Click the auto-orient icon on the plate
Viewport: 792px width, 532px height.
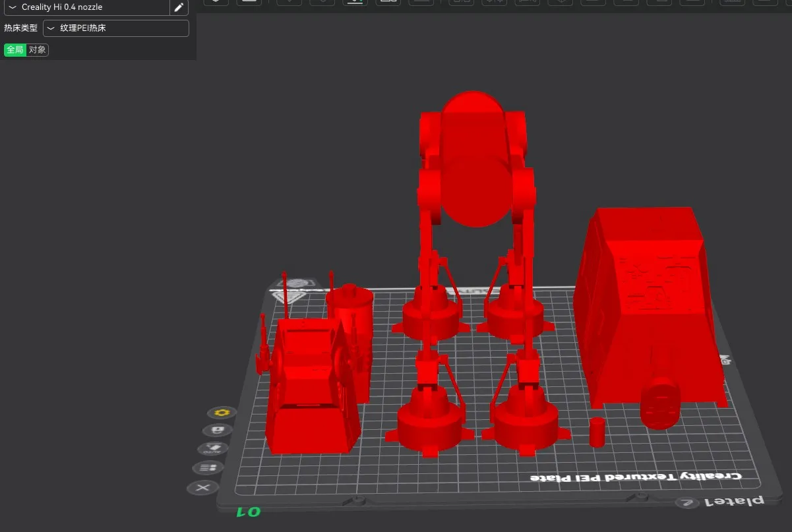pyautogui.click(x=212, y=449)
